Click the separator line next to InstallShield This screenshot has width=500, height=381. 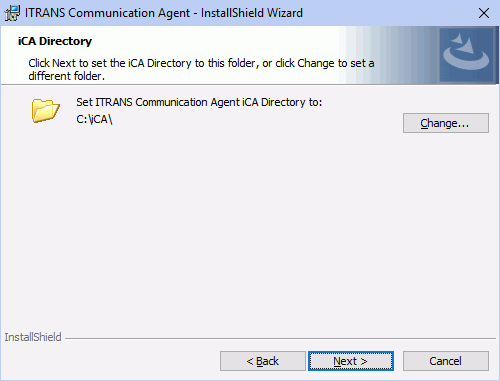[x=280, y=339]
